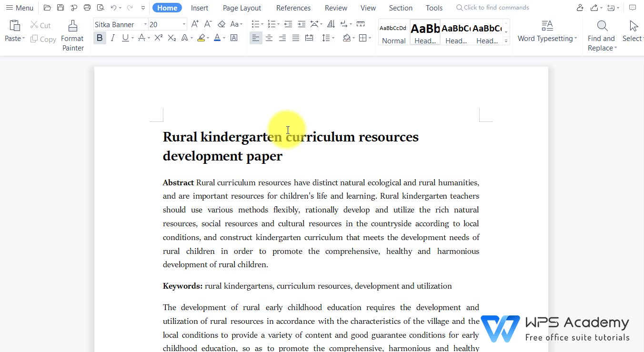The height and width of the screenshot is (352, 644).
Task: Click the add collaborator person icon
Action: tap(580, 8)
